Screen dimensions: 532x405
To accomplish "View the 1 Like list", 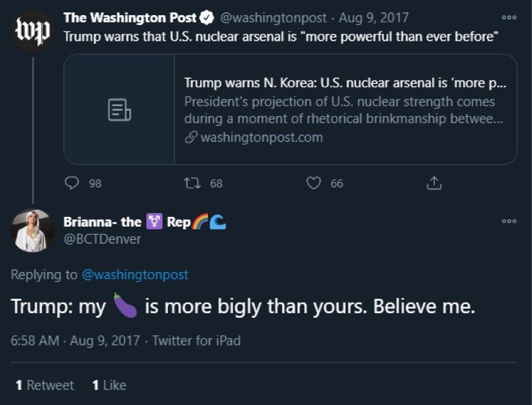I will [x=109, y=385].
